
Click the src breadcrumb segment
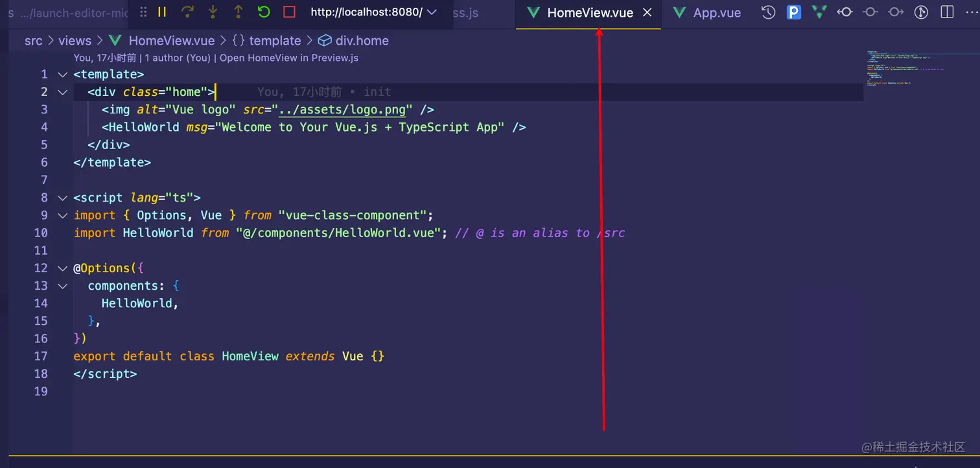tap(34, 41)
